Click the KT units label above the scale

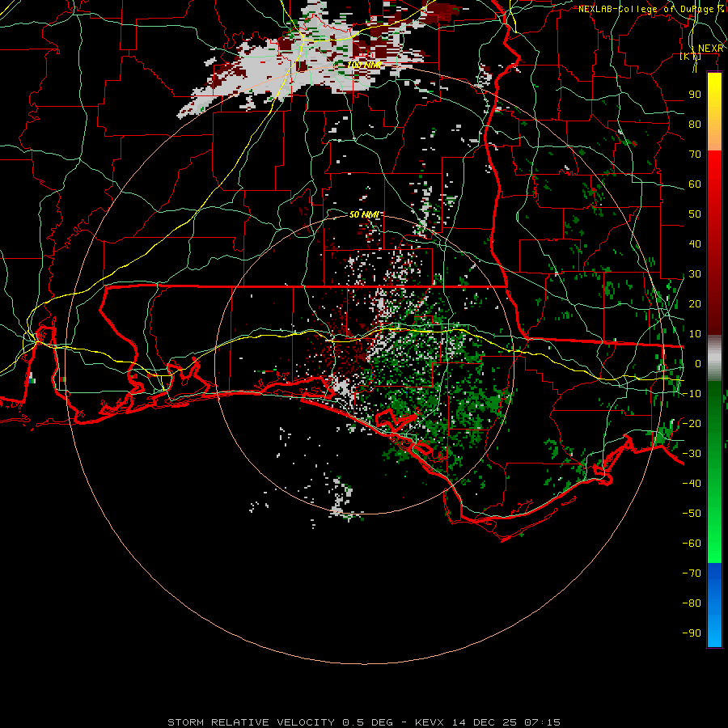pyautogui.click(x=691, y=56)
